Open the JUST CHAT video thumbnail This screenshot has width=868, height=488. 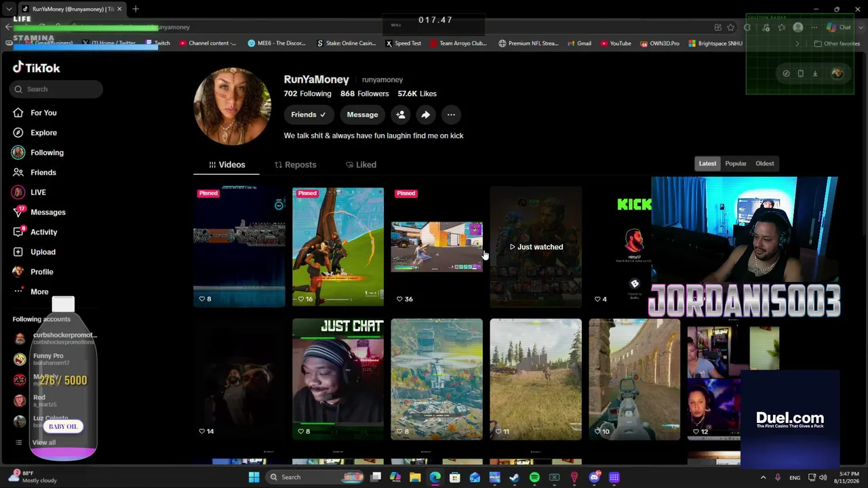338,379
